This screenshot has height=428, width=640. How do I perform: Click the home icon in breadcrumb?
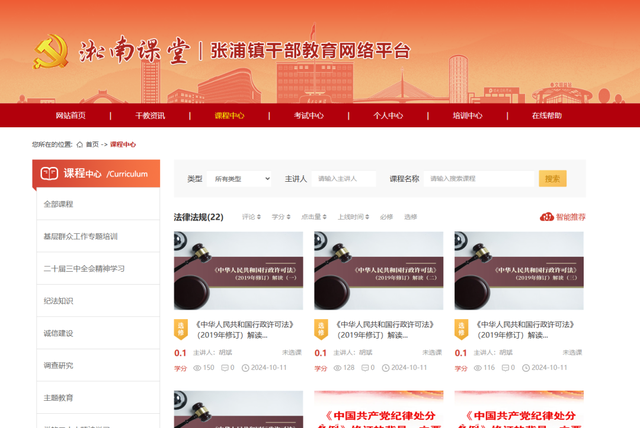[79, 144]
